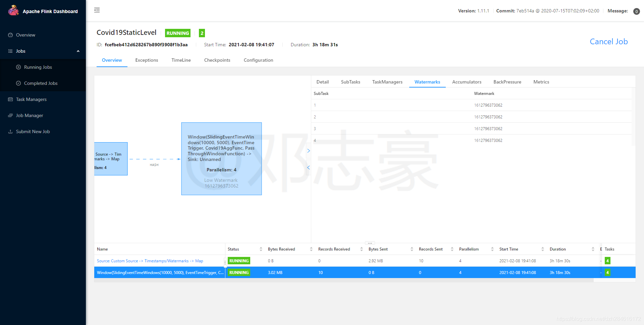This screenshot has height=325, width=644.
Task: Open the Exceptions tab
Action: click(x=147, y=60)
